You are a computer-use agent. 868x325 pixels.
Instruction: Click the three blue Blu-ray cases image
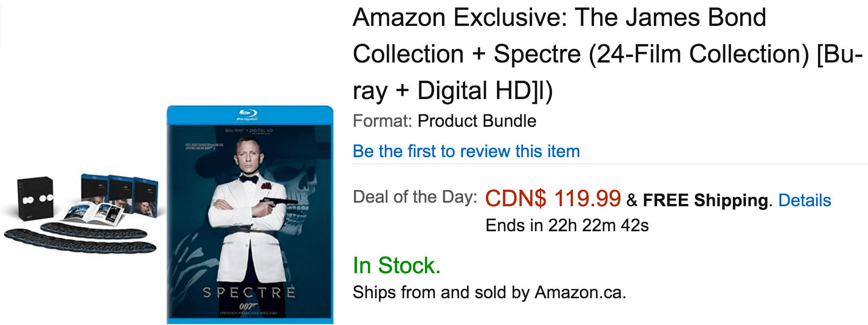tap(118, 190)
